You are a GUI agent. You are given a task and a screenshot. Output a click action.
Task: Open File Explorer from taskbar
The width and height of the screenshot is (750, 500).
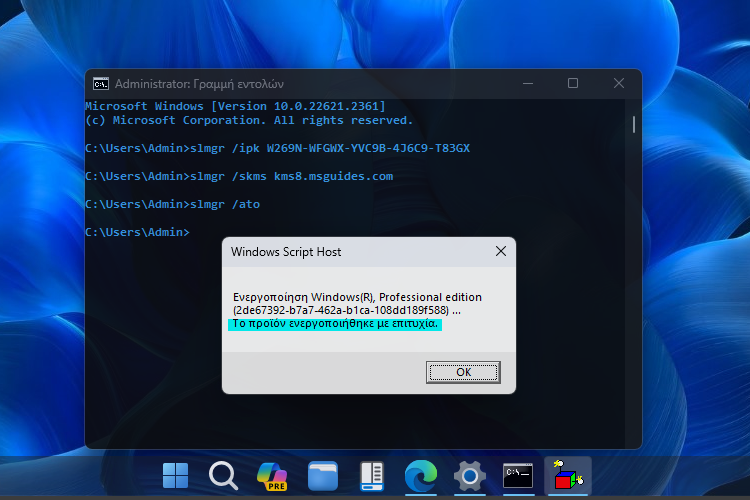point(323,476)
